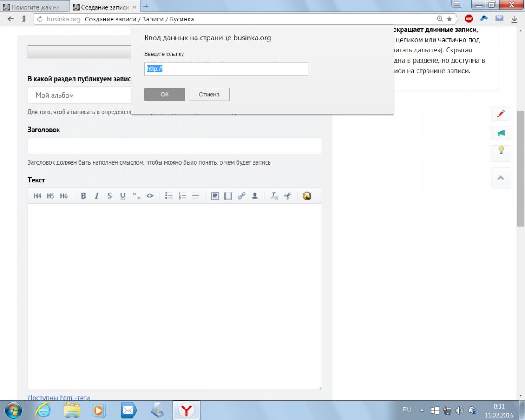The width and height of the screenshot is (525, 420).
Task: Click the Заголовок title input field
Action: tap(174, 146)
